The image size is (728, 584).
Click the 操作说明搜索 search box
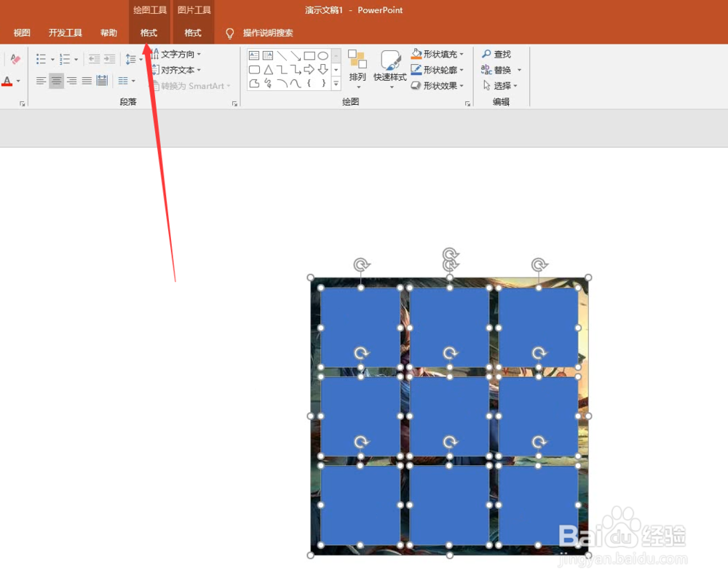pyautogui.click(x=268, y=33)
